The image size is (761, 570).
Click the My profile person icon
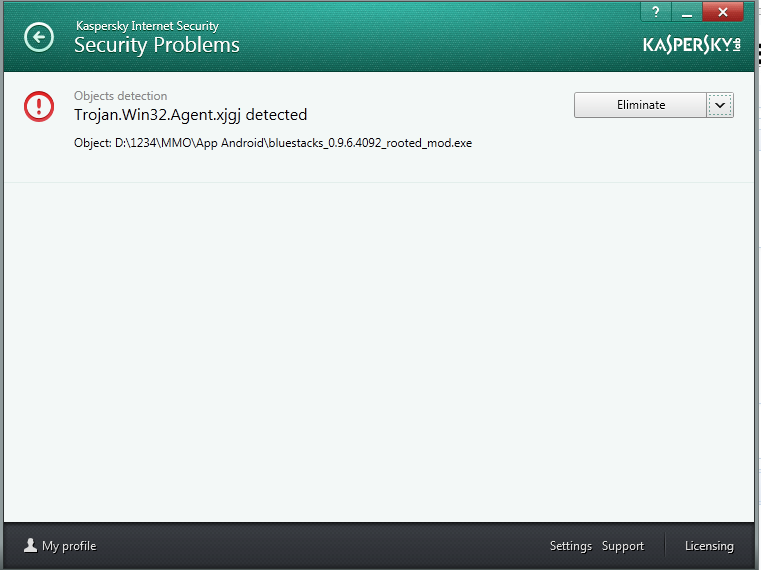[x=30, y=546]
